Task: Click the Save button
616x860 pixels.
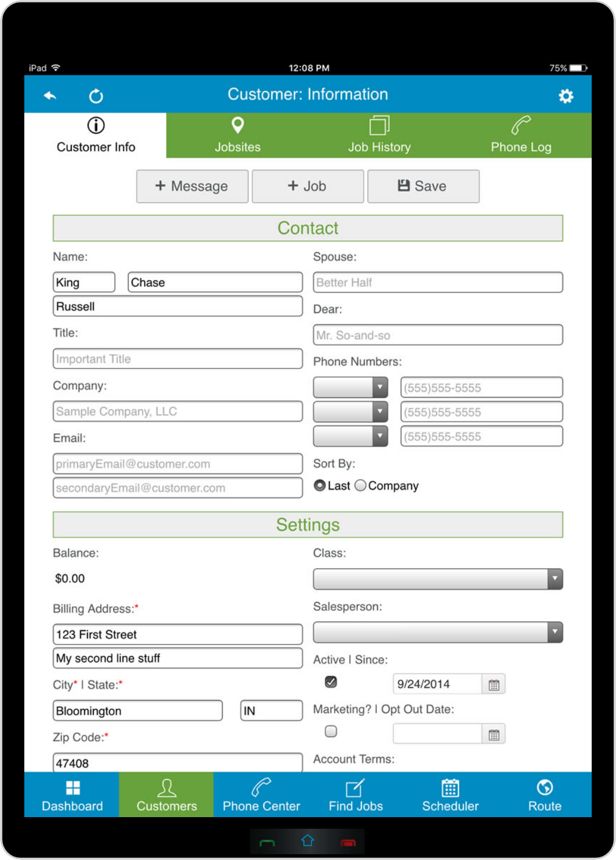Action: (423, 186)
